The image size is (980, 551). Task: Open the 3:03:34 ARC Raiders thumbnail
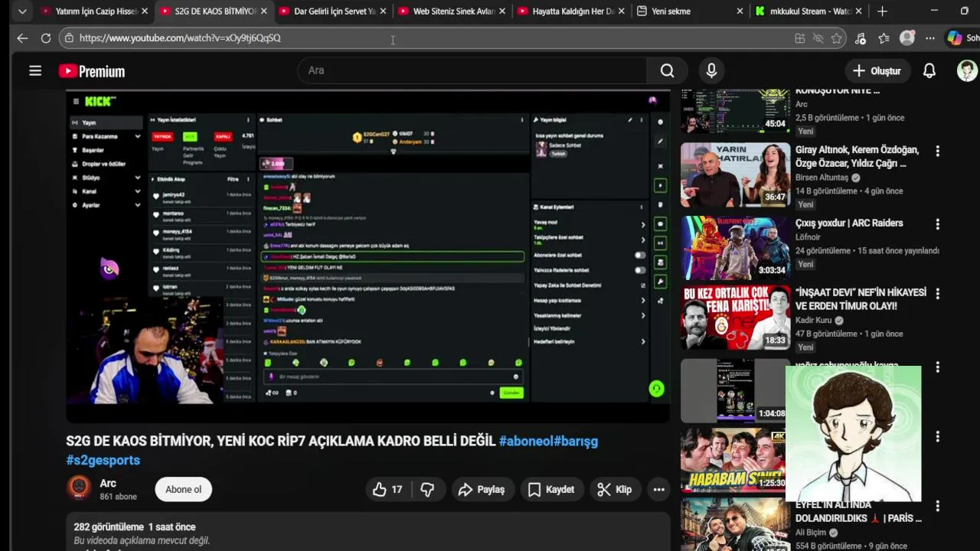(736, 248)
